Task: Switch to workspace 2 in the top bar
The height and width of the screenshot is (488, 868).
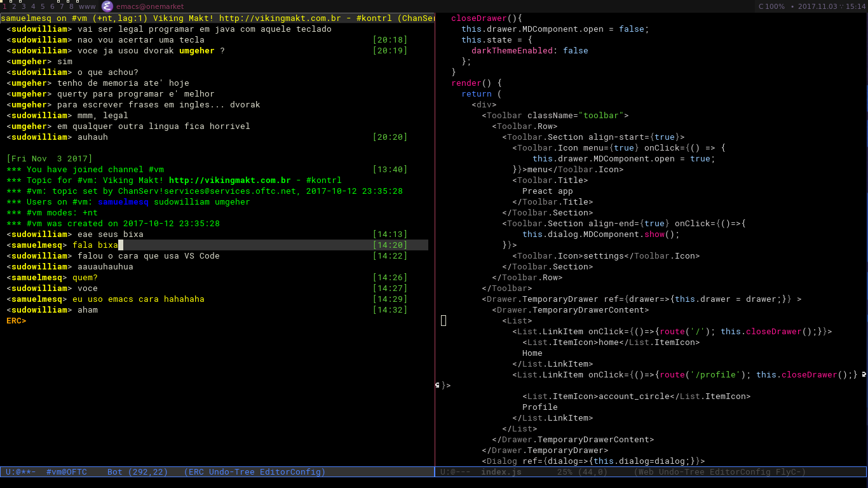Action: [14, 6]
